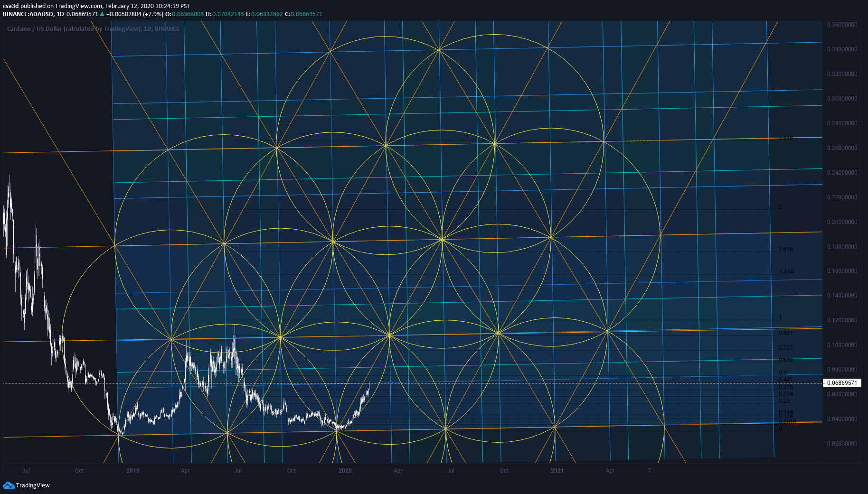Click the 0.08000000 price axis label
This screenshot has height=494, width=868.
pyautogui.click(x=842, y=369)
